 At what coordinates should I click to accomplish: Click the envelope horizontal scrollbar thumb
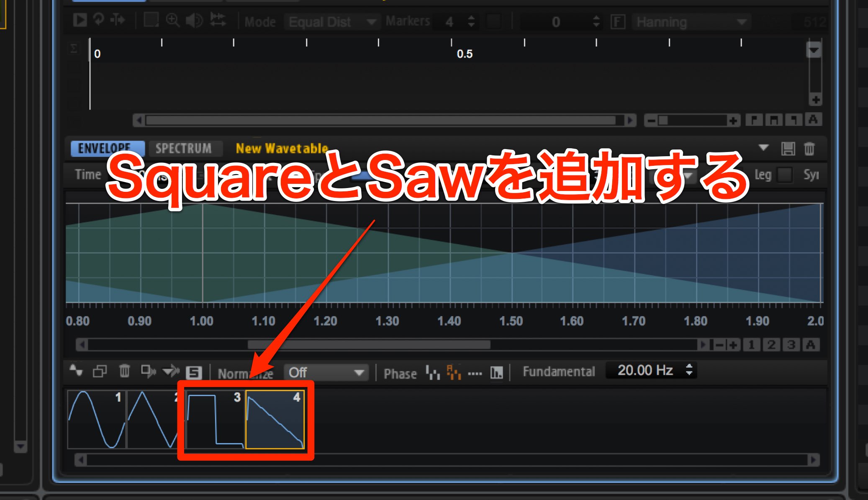pyautogui.click(x=369, y=345)
